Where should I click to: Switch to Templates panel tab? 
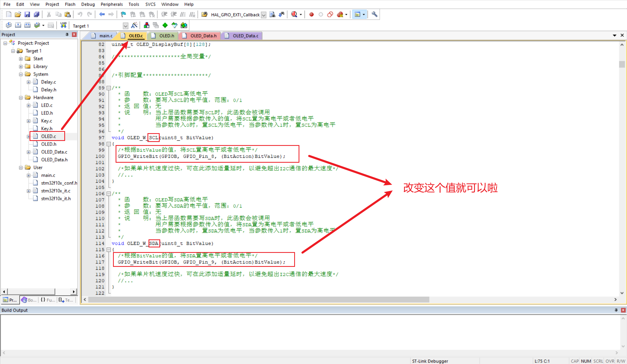[x=66, y=300]
